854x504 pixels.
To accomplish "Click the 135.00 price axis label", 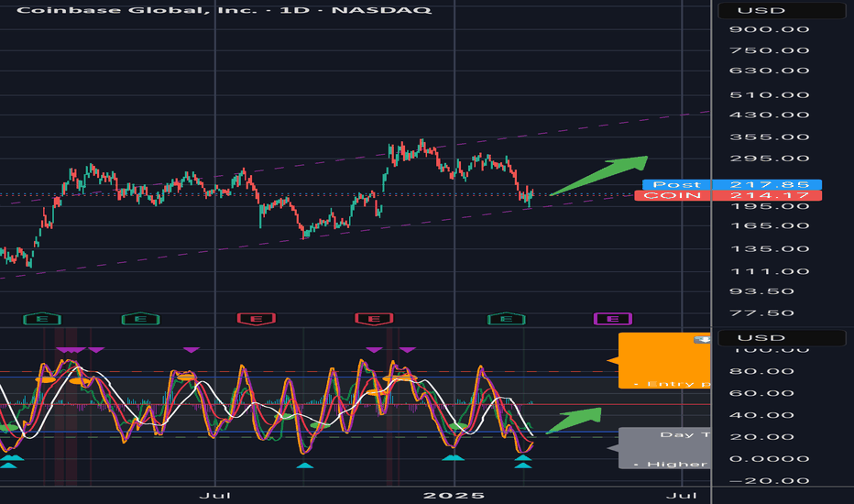I will coord(769,249).
